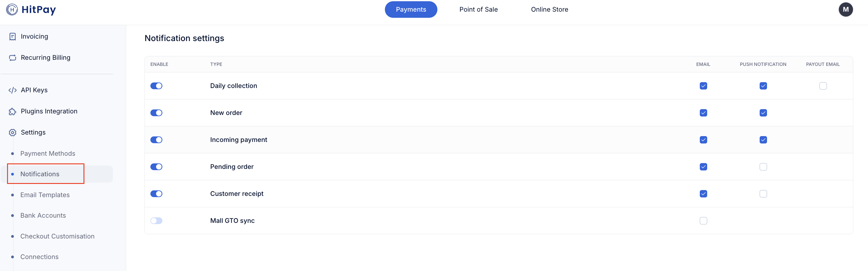Open Checkout Customisation page
The width and height of the screenshot is (868, 271).
(x=57, y=236)
